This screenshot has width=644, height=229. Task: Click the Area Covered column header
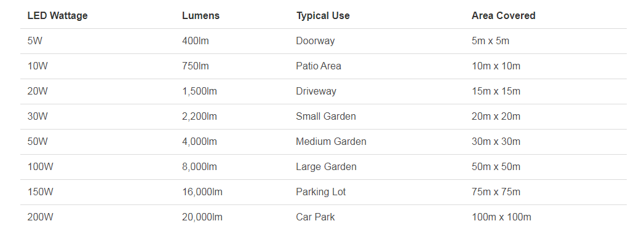503,15
